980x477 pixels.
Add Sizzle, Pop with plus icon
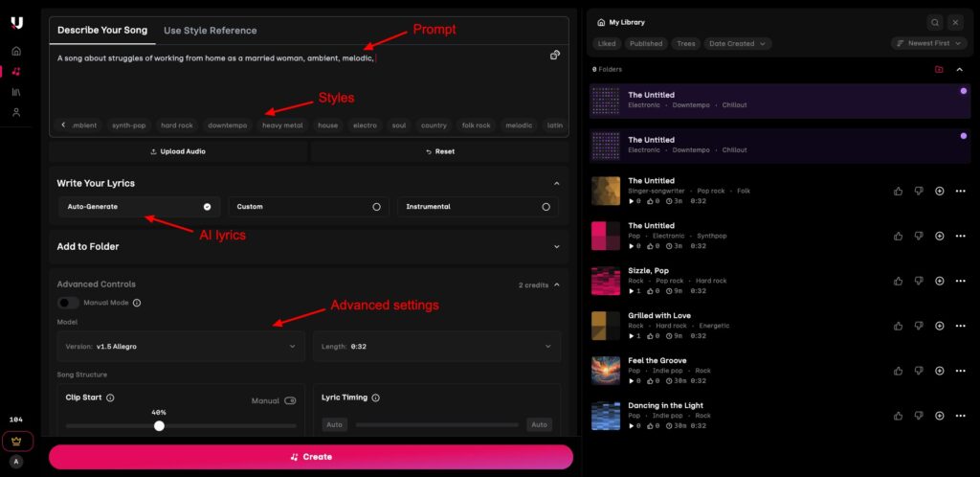[x=940, y=281]
